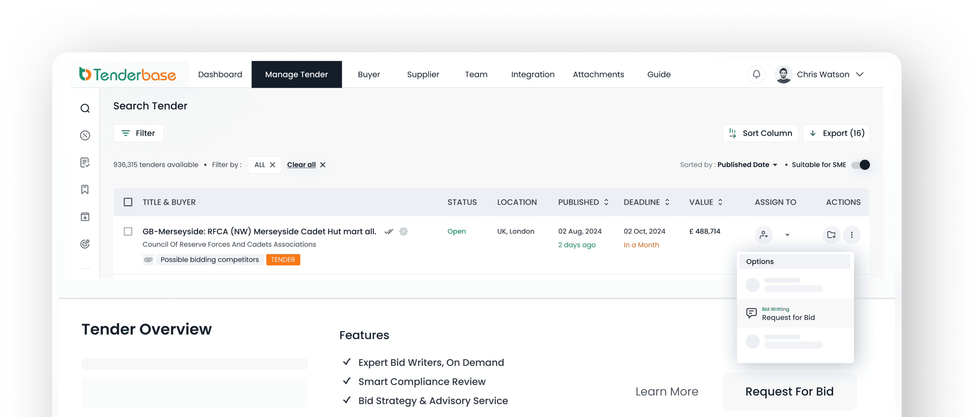Remove the ALL filter chip
Screen dimensions: 980x417
pos(272,165)
